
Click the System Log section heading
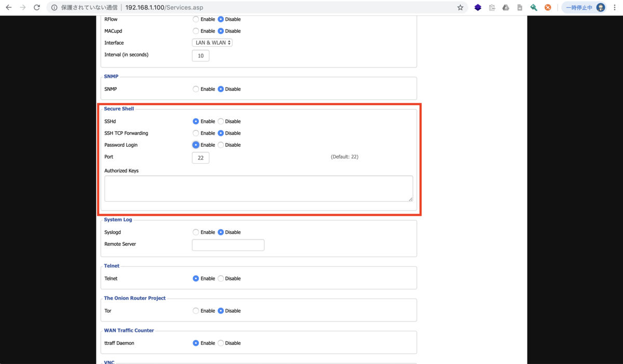(x=118, y=220)
